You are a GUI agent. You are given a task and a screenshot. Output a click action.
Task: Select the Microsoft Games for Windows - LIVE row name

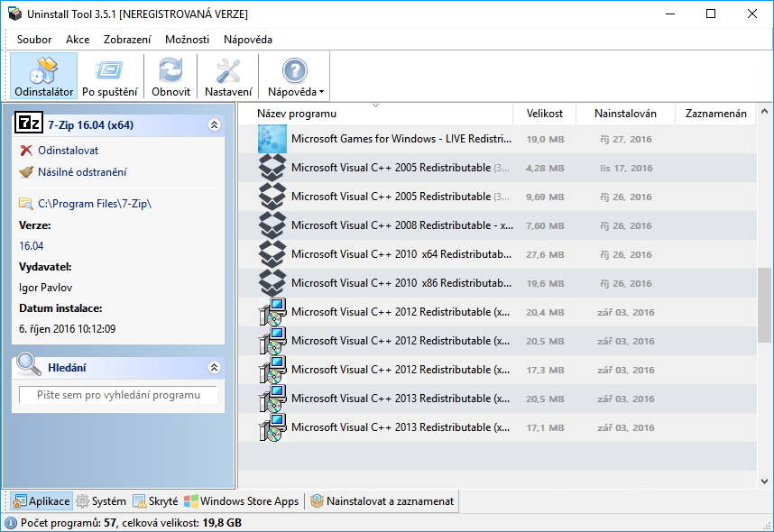[x=401, y=139]
